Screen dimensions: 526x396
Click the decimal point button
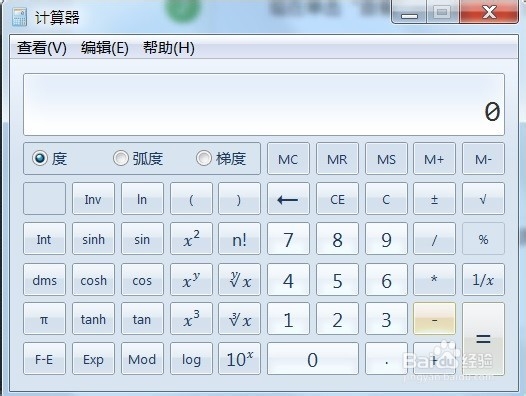pos(386,358)
